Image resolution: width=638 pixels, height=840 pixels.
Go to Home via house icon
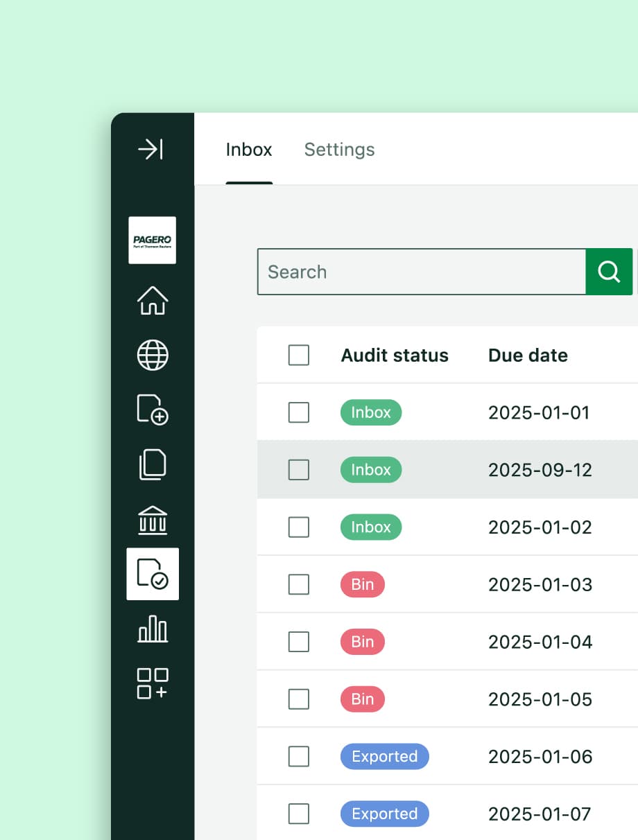[x=153, y=301]
